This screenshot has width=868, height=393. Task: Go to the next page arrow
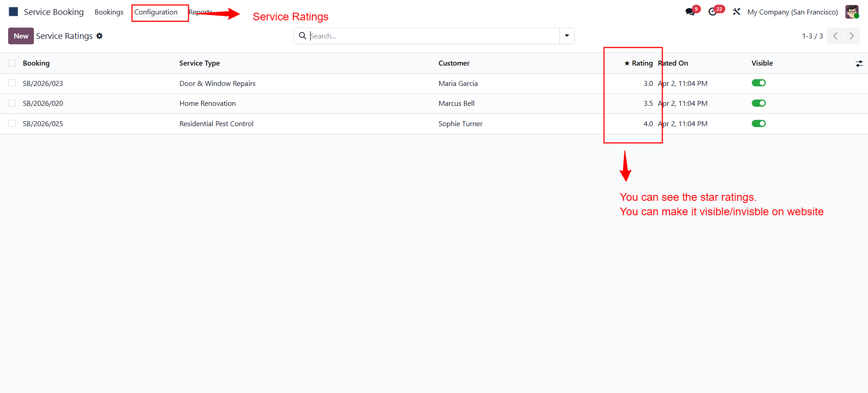click(852, 36)
